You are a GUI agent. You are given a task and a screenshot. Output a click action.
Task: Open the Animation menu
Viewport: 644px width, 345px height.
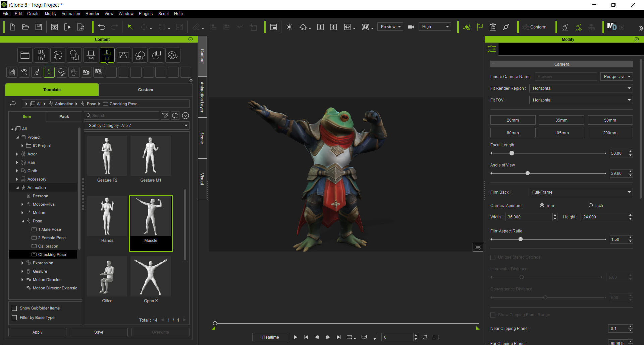pos(71,14)
